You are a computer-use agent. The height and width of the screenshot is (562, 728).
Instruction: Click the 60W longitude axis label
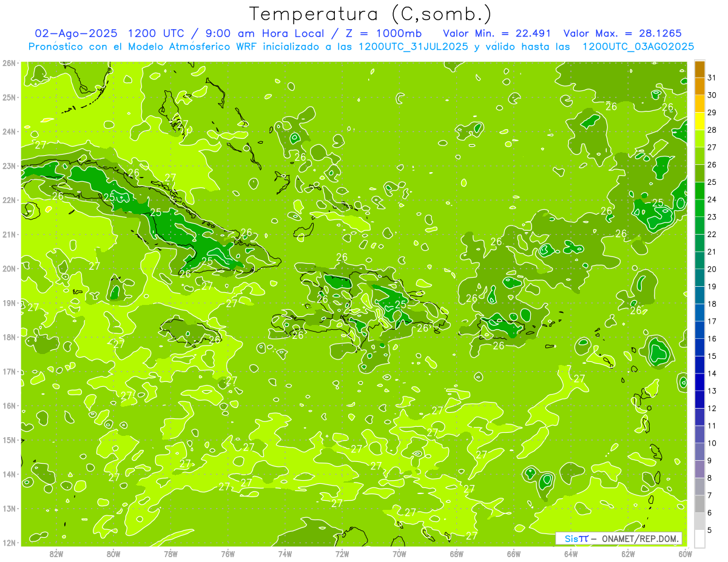(686, 554)
